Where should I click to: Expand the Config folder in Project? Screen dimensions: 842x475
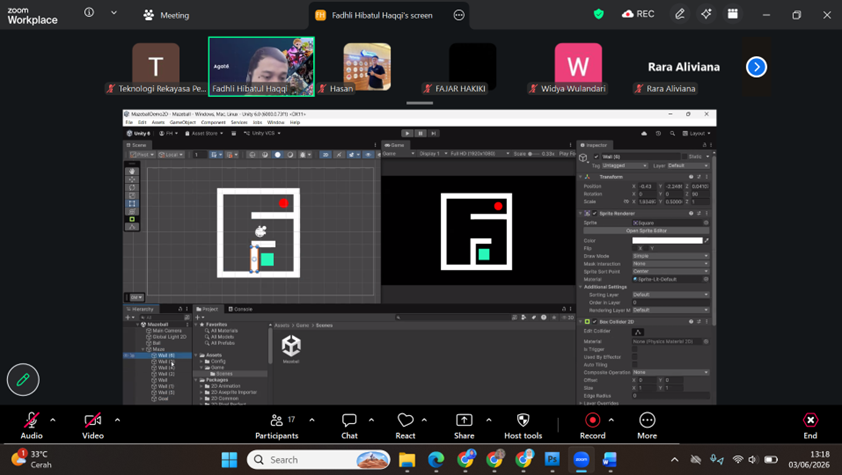point(202,362)
